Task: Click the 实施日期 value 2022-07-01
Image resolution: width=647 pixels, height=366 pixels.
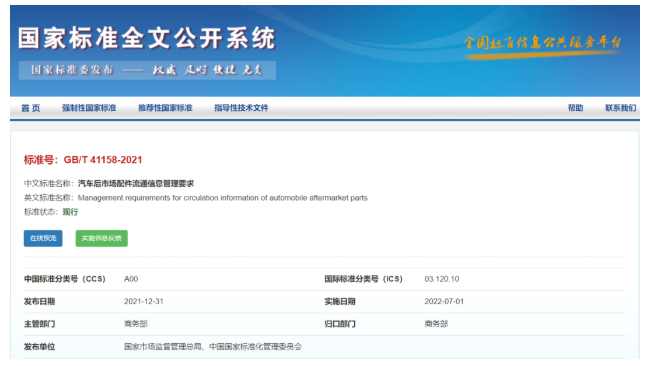Action: pos(444,302)
